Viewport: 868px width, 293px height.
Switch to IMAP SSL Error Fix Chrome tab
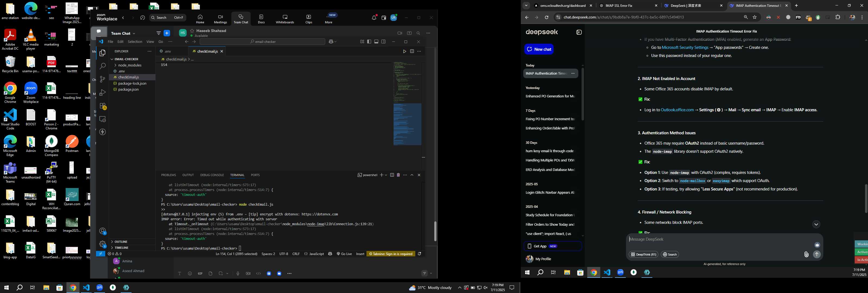click(x=628, y=6)
